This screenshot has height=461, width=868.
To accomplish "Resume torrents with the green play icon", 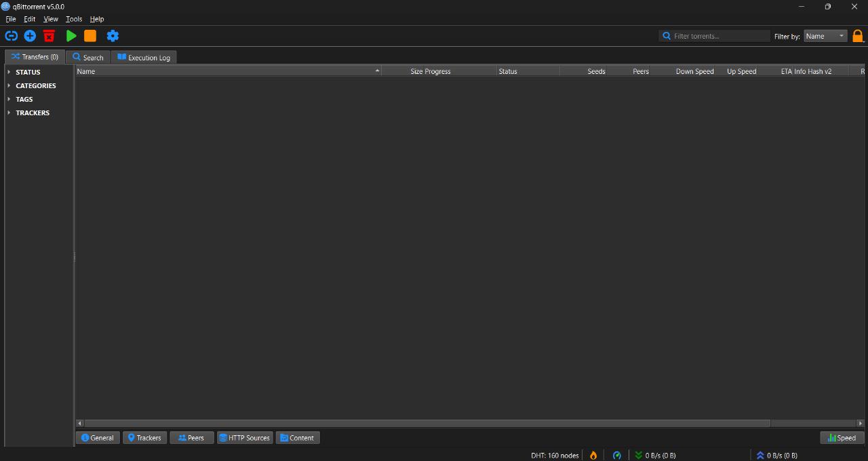I will (x=71, y=35).
